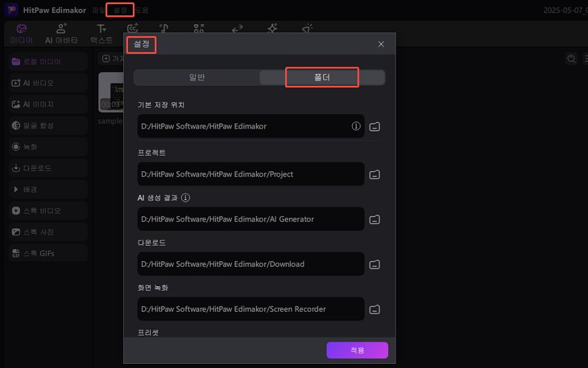Select 스톡 비디오 in the sidebar
The width and height of the screenshot is (588, 368).
click(48, 211)
